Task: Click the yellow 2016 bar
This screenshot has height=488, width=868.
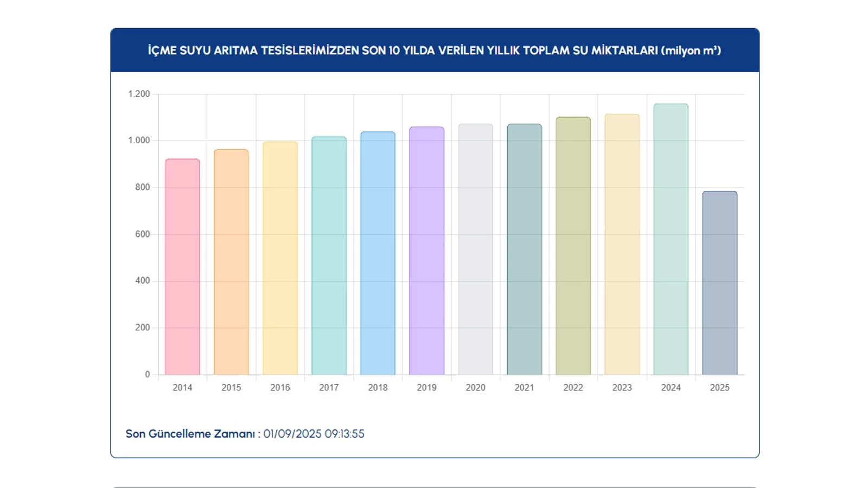Action: click(280, 258)
